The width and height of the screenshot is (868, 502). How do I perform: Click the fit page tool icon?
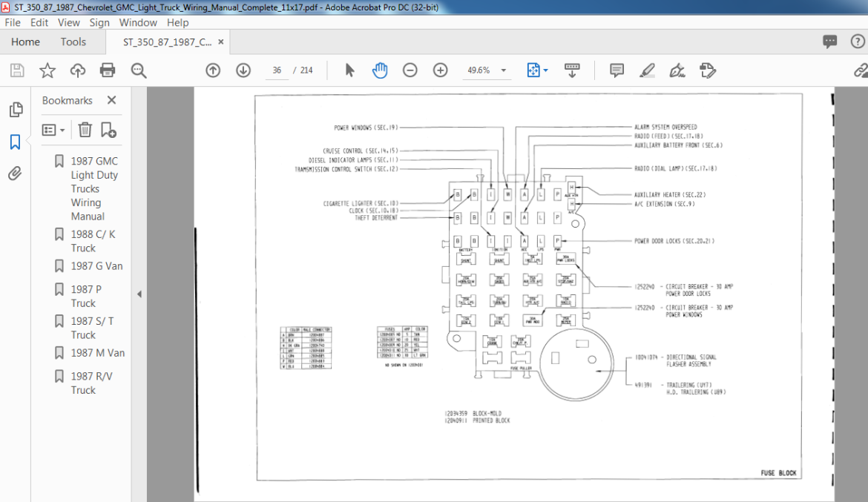tap(533, 70)
